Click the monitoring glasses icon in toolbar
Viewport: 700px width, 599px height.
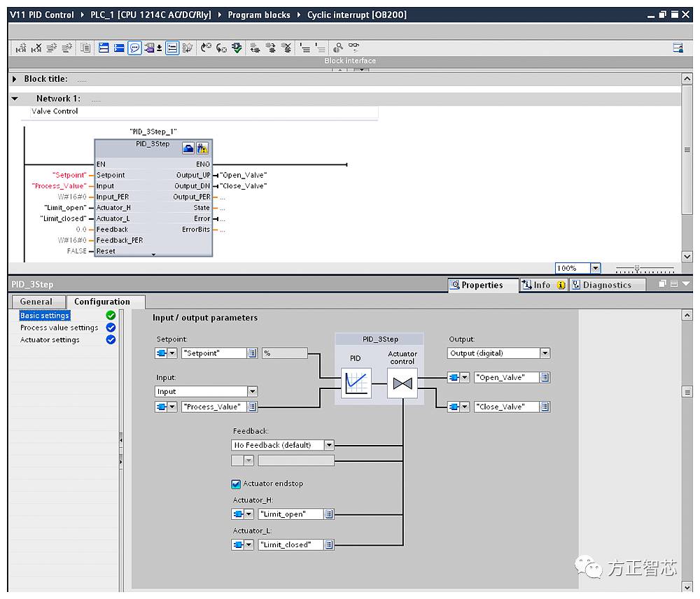click(x=354, y=48)
